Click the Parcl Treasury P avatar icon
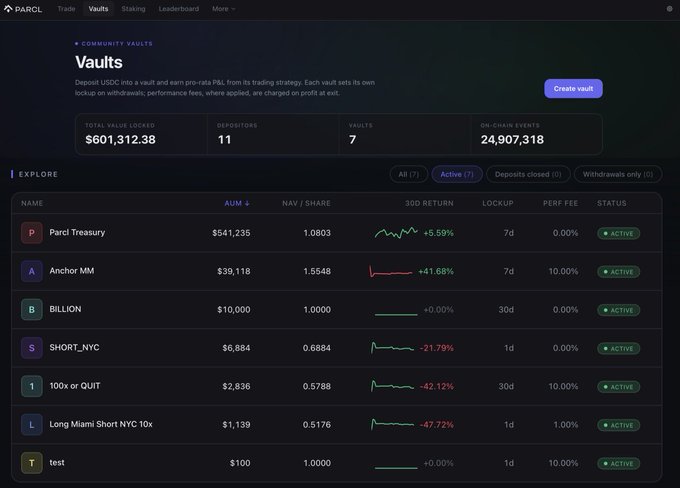The image size is (680, 488). tap(32, 233)
